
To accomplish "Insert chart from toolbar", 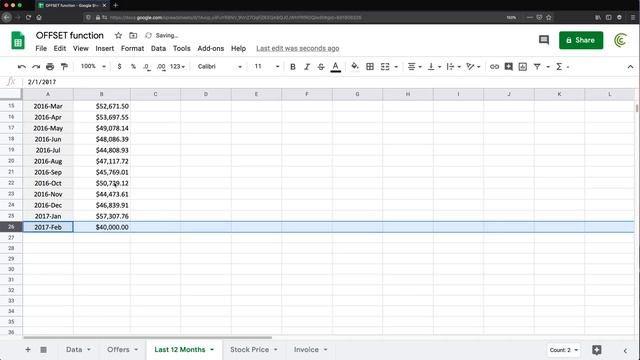I will pos(522,67).
